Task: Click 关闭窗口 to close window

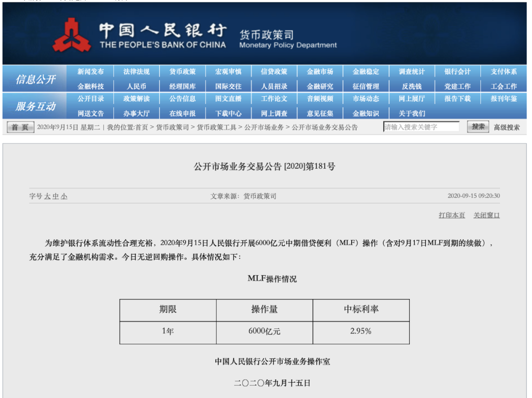Action: 486,215
